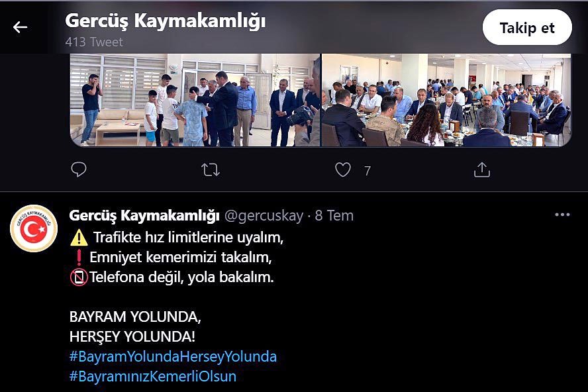Open the @gercuskay handle
Image resolution: width=588 pixels, height=392 pixels.
pos(264,216)
